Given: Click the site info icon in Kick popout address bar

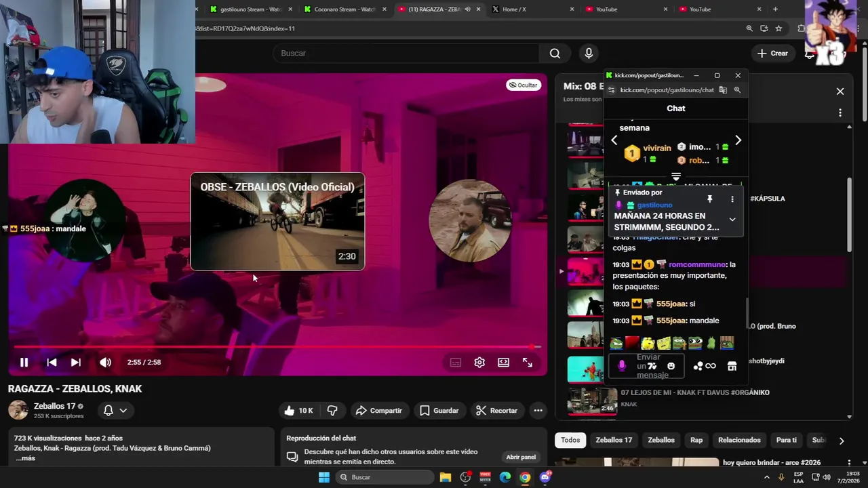Looking at the screenshot, I should [610, 90].
